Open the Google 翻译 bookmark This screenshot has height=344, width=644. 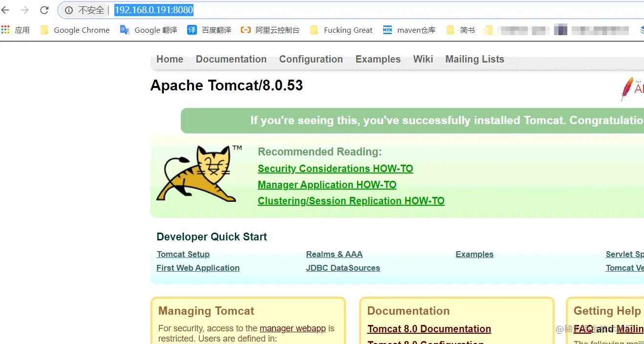(149, 30)
